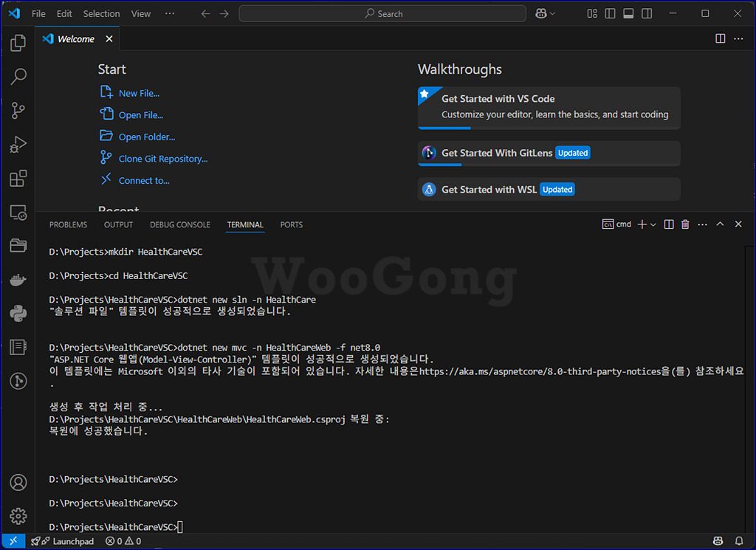756x550 pixels.
Task: Switch to the PORTS panel tab
Action: point(291,224)
